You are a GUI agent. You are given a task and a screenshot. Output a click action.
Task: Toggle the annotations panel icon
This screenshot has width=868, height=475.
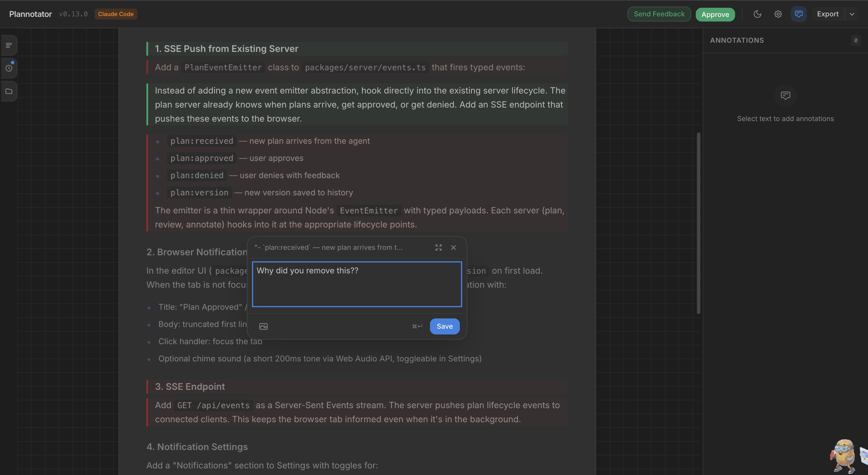(799, 14)
